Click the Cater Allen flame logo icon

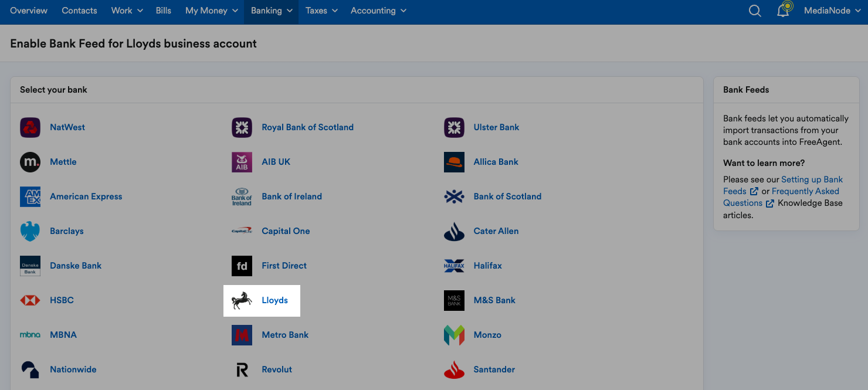(x=454, y=231)
